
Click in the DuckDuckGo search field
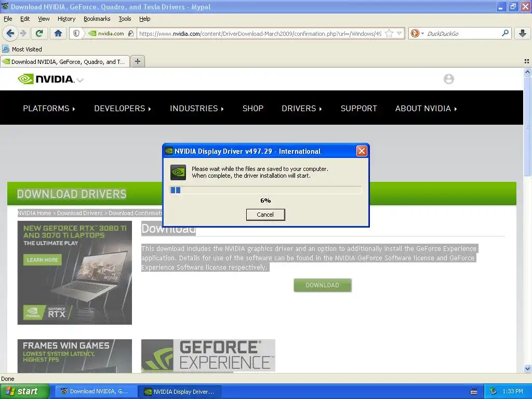tap(463, 33)
